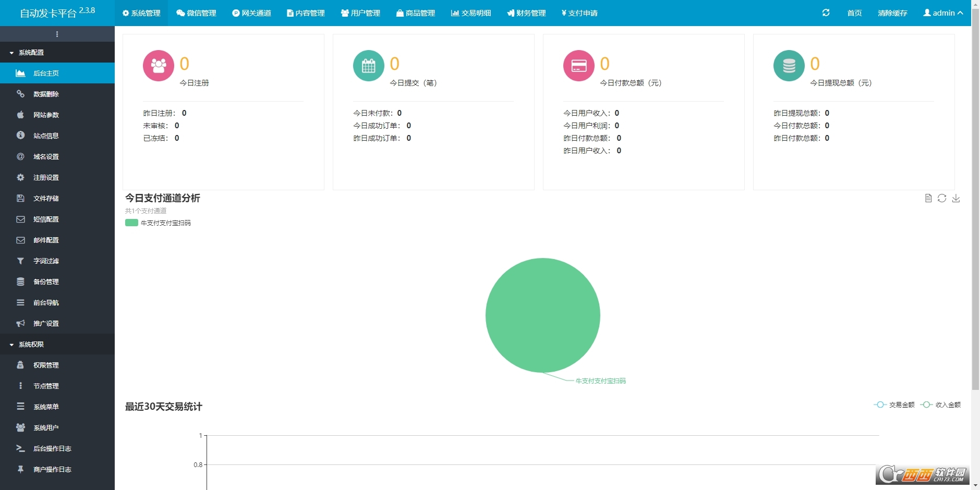Click the refresh icon in top bar

point(826,13)
